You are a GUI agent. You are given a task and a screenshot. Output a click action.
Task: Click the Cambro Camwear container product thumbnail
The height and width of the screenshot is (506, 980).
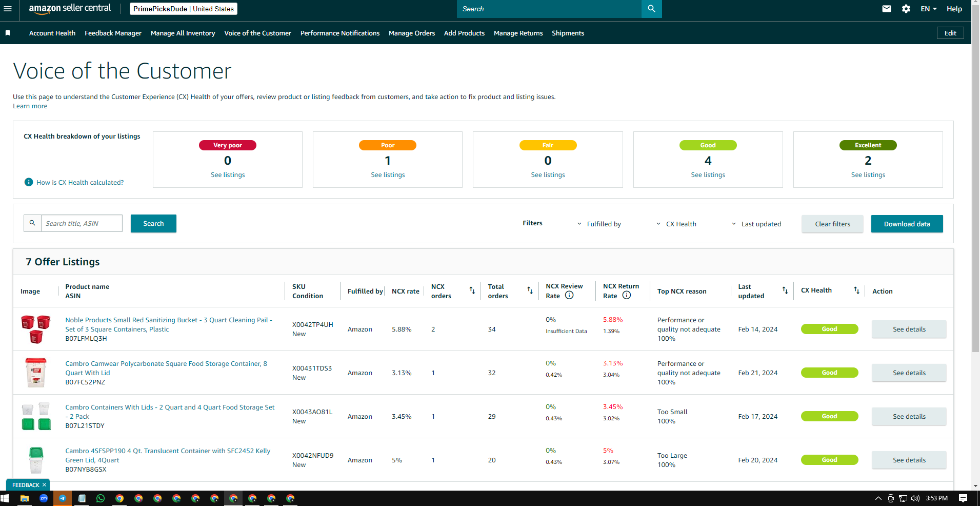(36, 373)
